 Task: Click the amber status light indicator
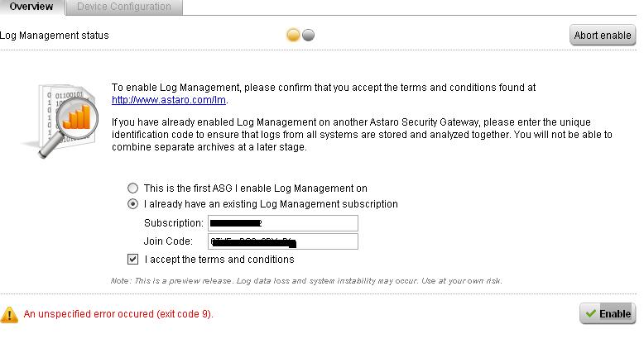click(293, 35)
